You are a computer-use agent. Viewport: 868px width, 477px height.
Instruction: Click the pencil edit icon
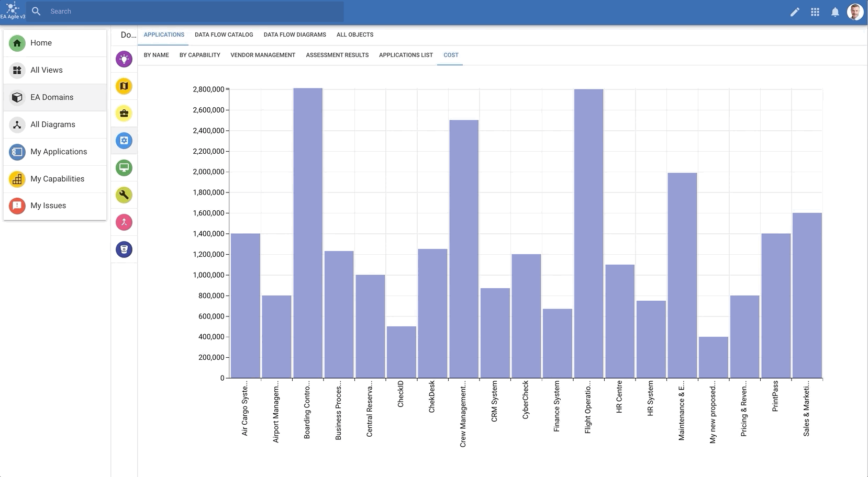(x=795, y=12)
